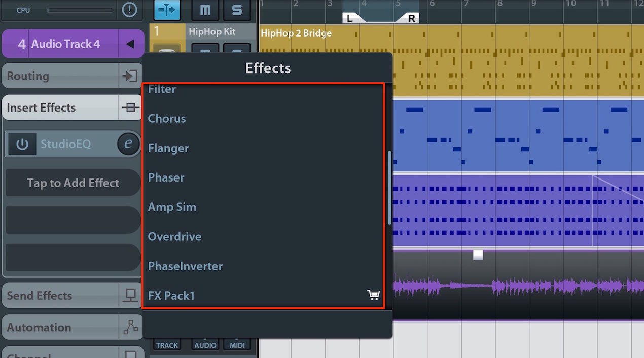Viewport: 644px width, 358px height.
Task: Click the AUDIO button below the track list
Action: coord(205,345)
